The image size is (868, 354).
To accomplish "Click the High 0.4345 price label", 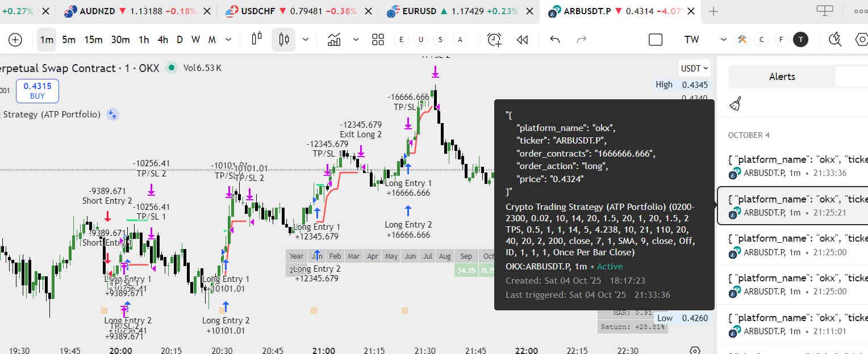I will point(682,85).
